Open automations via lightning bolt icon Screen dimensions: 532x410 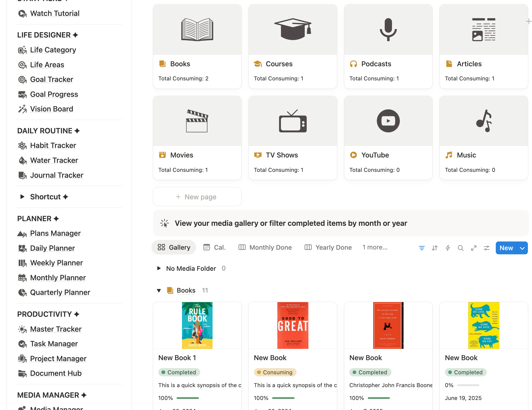pos(448,248)
